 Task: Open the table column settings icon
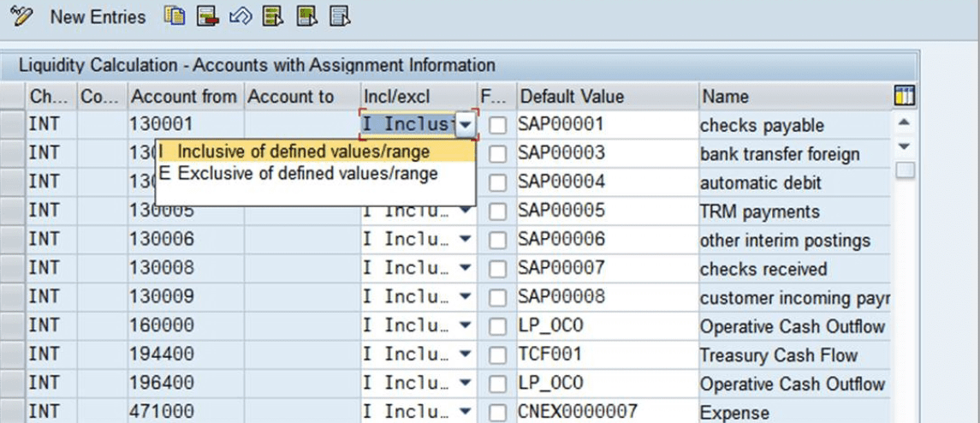tap(903, 96)
